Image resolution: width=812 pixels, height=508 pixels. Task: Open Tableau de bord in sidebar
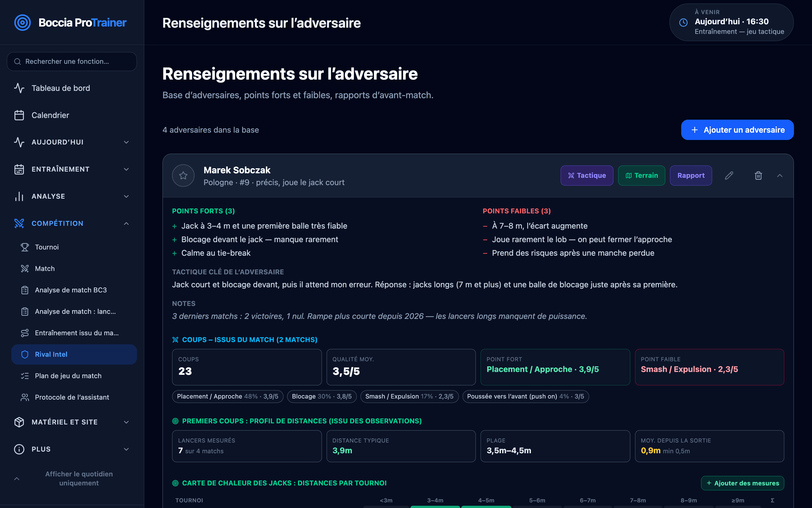(72, 88)
